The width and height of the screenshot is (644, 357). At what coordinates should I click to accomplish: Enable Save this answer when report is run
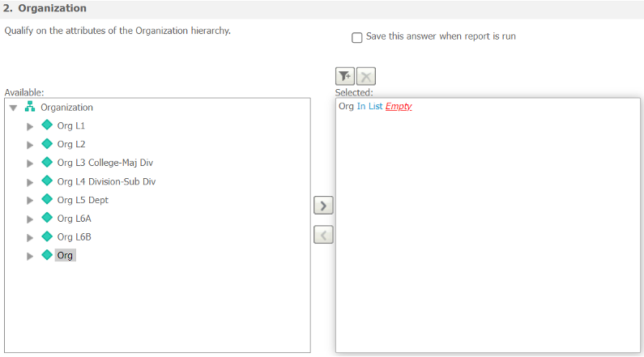[357, 36]
